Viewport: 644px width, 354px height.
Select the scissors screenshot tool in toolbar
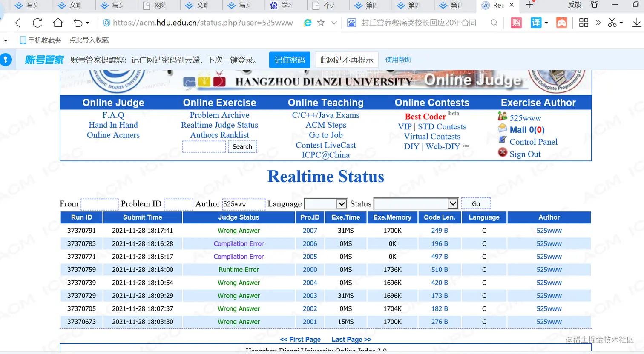pyautogui.click(x=612, y=23)
